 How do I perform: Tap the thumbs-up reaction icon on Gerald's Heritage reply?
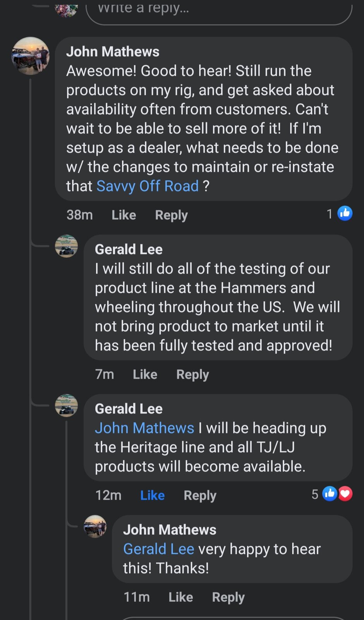click(x=330, y=494)
